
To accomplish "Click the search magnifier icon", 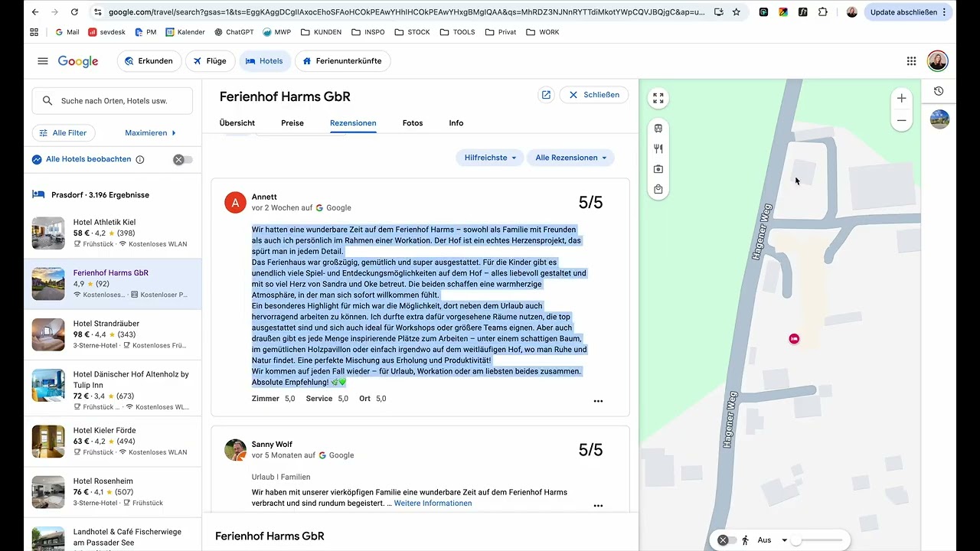I will tap(47, 101).
